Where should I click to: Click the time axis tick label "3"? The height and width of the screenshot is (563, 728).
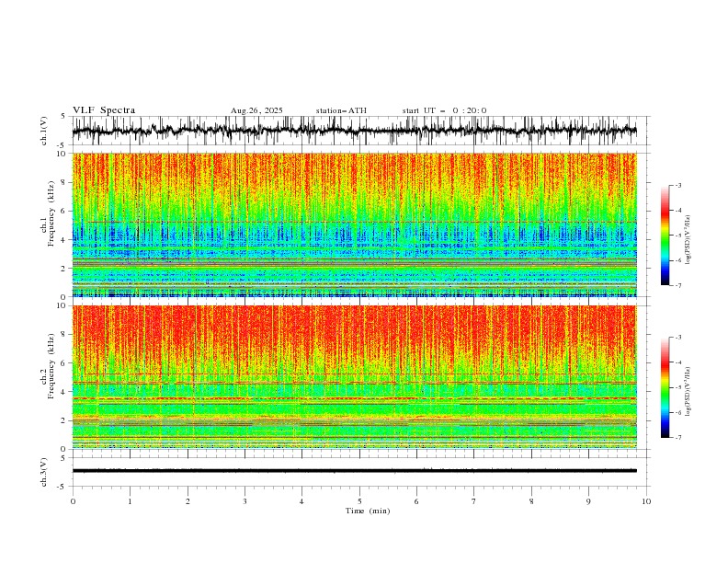click(x=245, y=501)
